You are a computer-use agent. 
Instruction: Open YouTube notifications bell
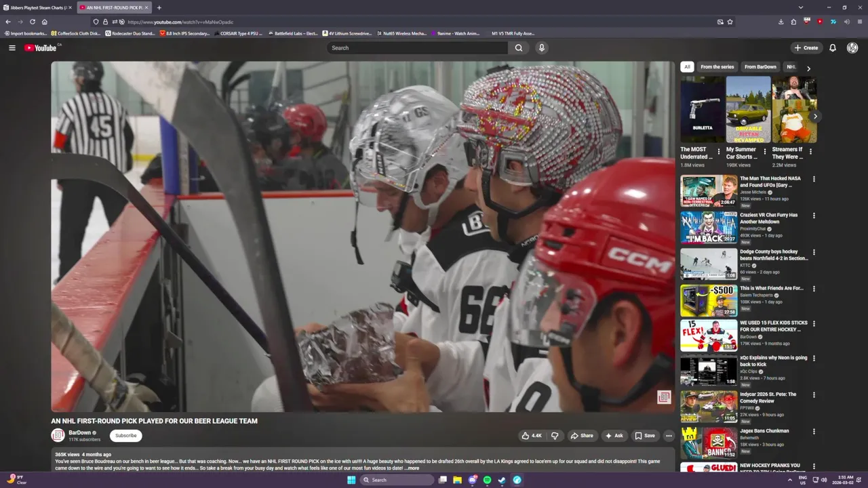(833, 47)
